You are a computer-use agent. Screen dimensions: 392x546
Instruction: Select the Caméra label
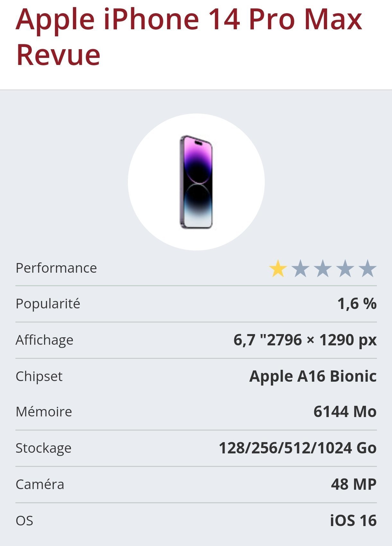[40, 484]
